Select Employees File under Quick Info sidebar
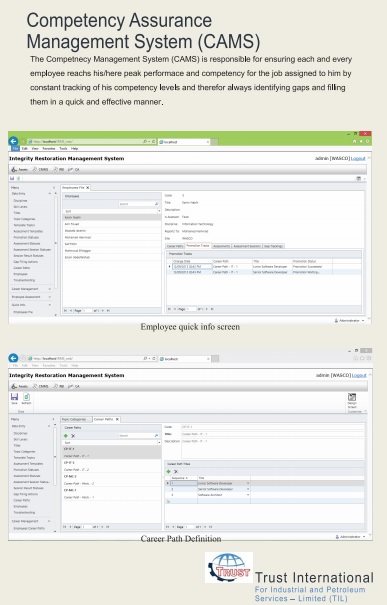 (23, 312)
